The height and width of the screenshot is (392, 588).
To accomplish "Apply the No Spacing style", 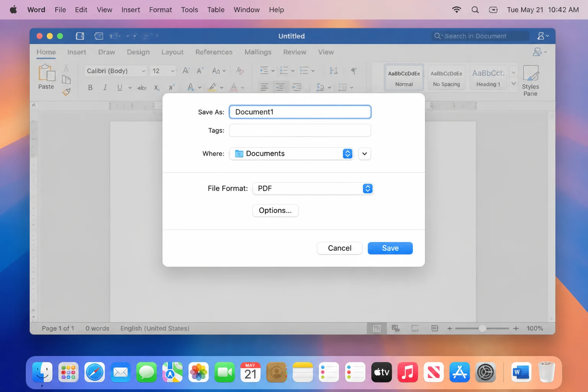I will click(446, 78).
